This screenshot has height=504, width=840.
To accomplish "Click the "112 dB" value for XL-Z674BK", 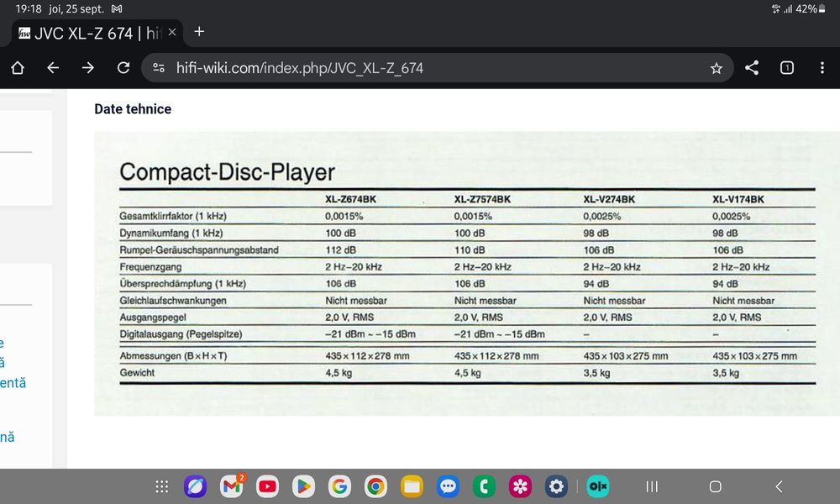I will click(341, 250).
